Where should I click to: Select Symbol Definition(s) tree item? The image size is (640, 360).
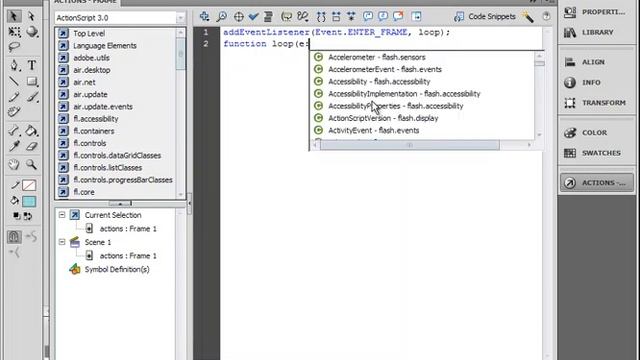[x=117, y=269]
